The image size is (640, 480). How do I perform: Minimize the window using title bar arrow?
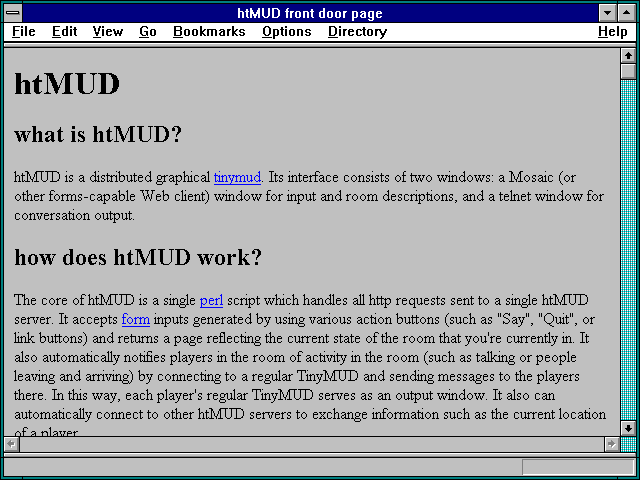[x=607, y=13]
